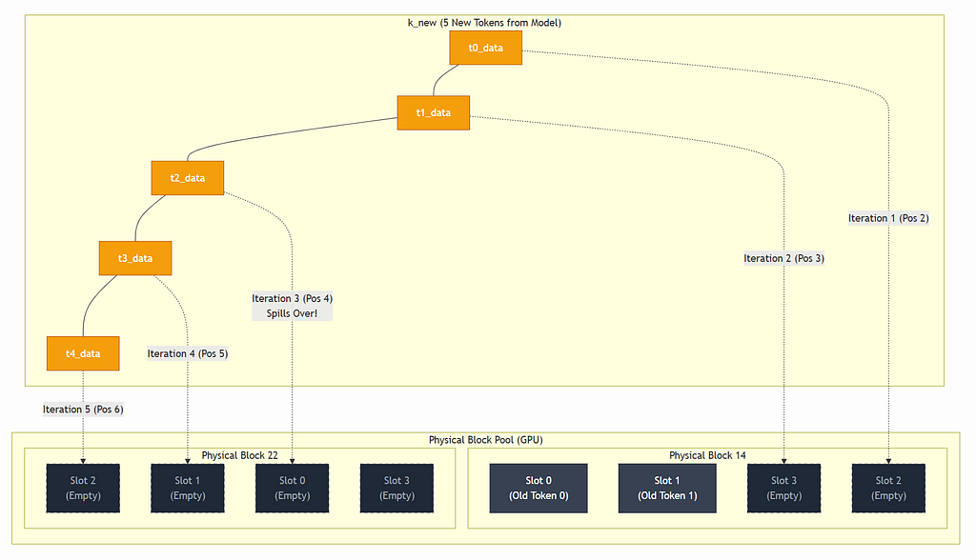This screenshot has width=976, height=560.
Task: Select the t4_data node
Action: (x=83, y=353)
